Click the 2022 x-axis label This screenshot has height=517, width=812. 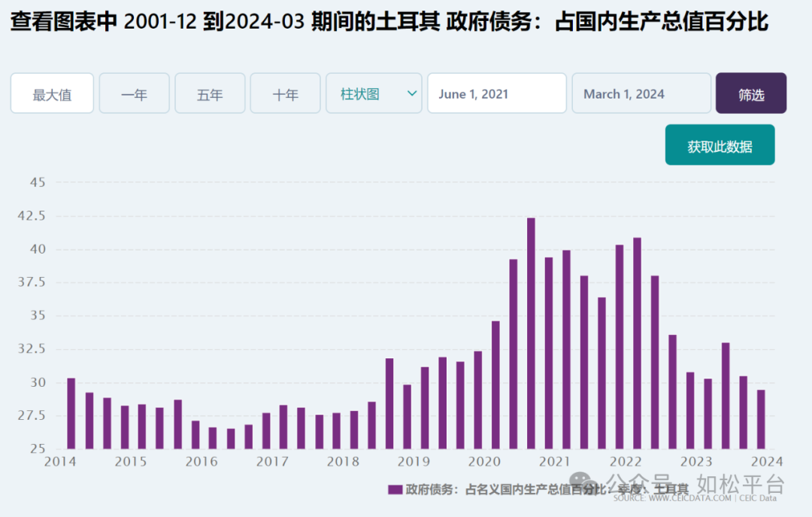pyautogui.click(x=626, y=461)
